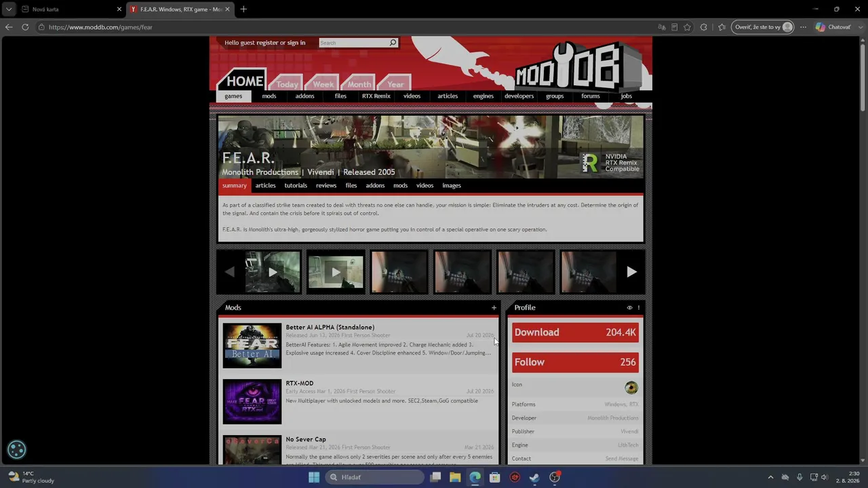Open the forums navigation item

click(591, 96)
